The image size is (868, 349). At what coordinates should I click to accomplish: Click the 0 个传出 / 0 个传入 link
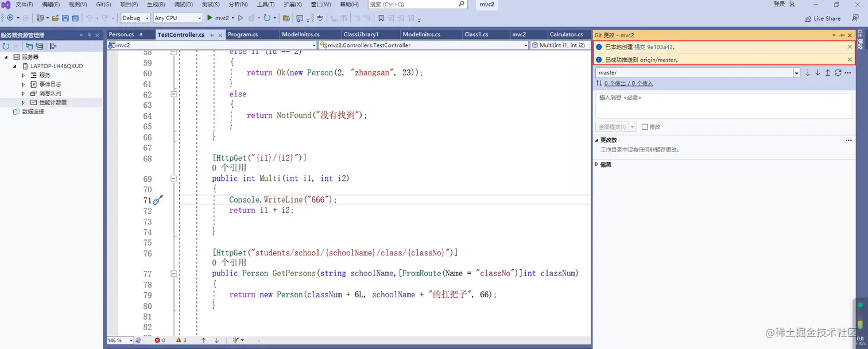pyautogui.click(x=628, y=84)
